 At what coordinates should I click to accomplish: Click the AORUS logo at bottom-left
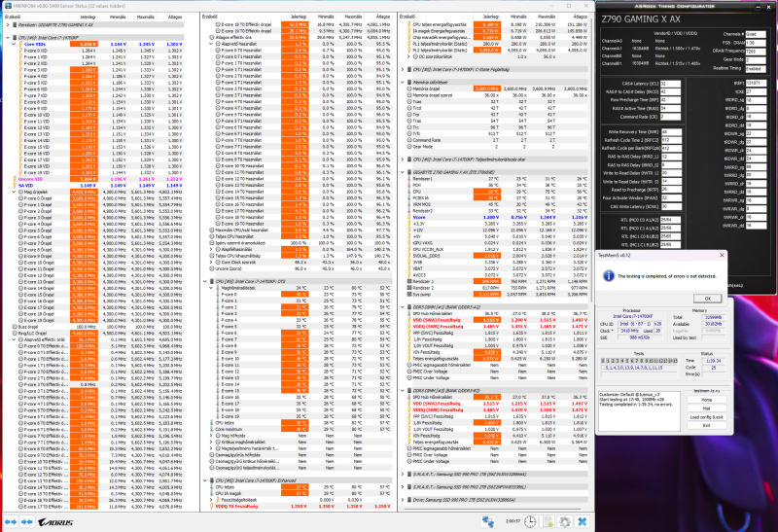56,522
